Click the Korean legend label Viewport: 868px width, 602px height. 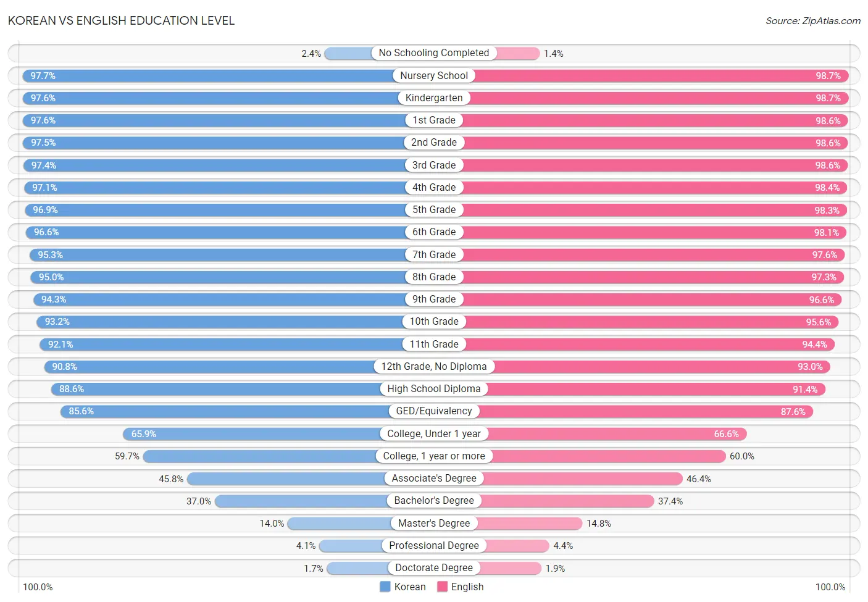[x=410, y=587]
